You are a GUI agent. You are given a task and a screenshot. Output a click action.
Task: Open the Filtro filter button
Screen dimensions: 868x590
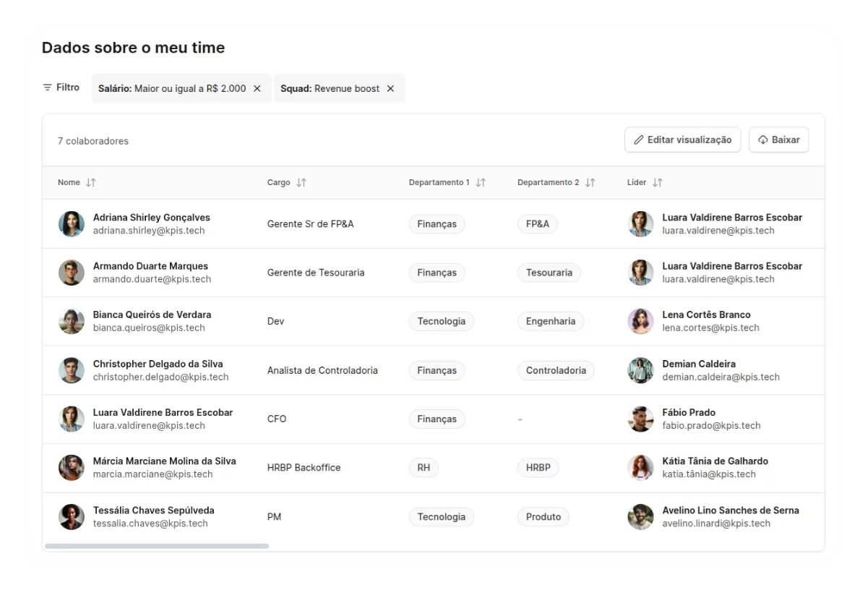coord(61,87)
